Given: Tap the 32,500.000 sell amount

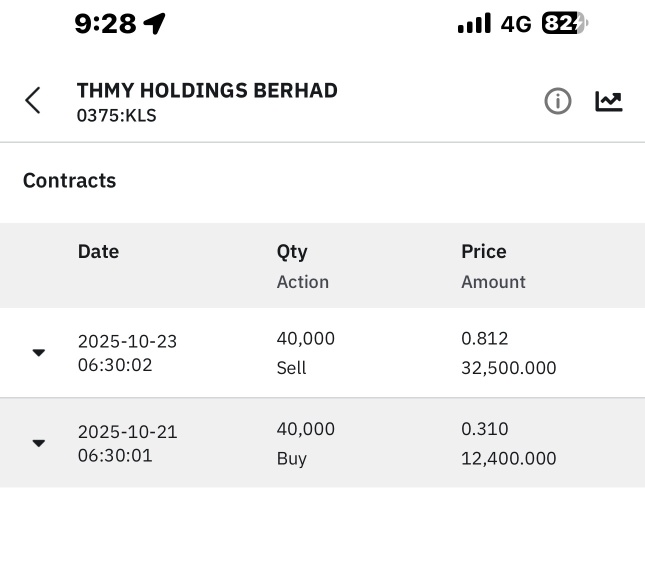Looking at the screenshot, I should pos(509,368).
